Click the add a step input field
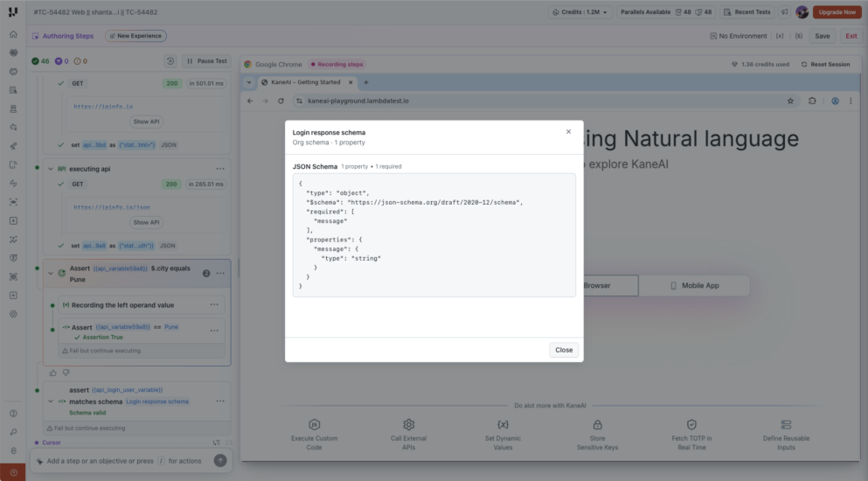Screen dimensions: 868x481 coord(124,461)
